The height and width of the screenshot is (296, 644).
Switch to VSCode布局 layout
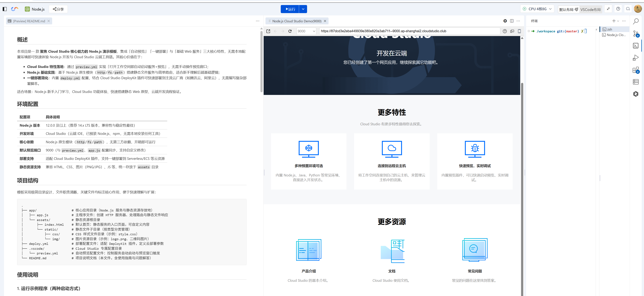pyautogui.click(x=590, y=10)
